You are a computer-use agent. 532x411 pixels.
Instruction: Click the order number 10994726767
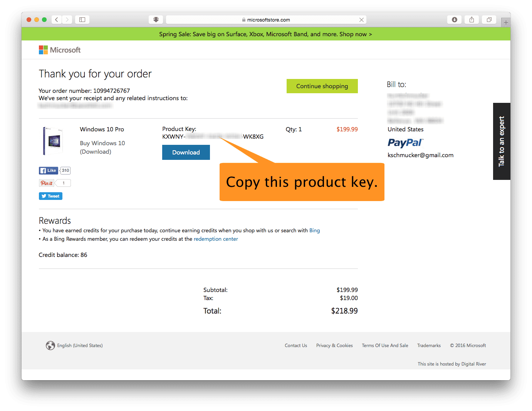112,91
